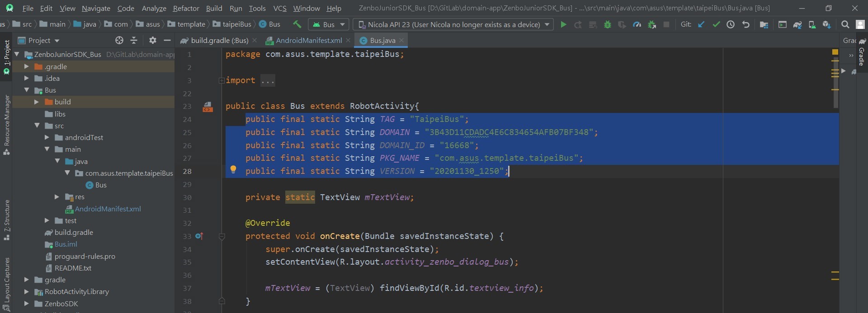Click the Stop square icon
The width and height of the screenshot is (868, 313).
coord(666,24)
